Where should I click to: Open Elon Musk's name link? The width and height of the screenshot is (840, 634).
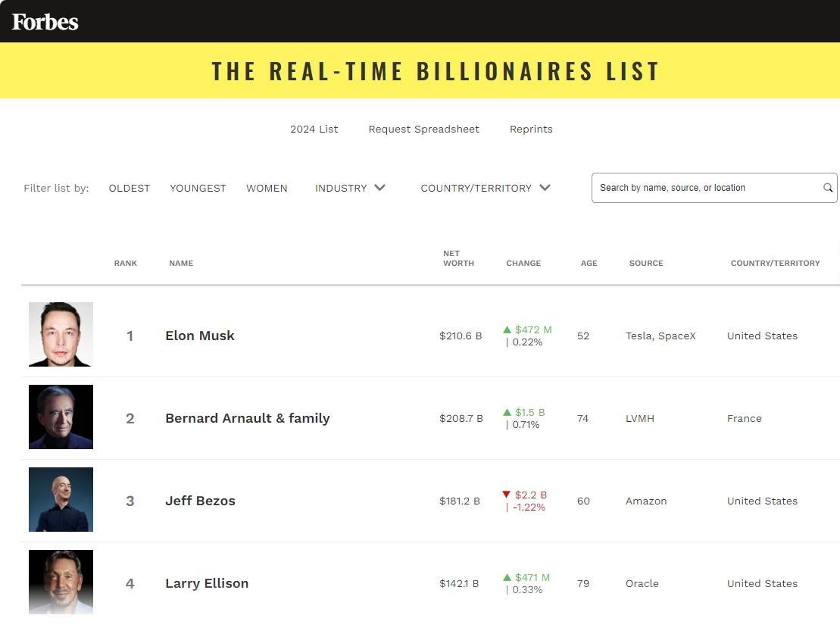(200, 336)
